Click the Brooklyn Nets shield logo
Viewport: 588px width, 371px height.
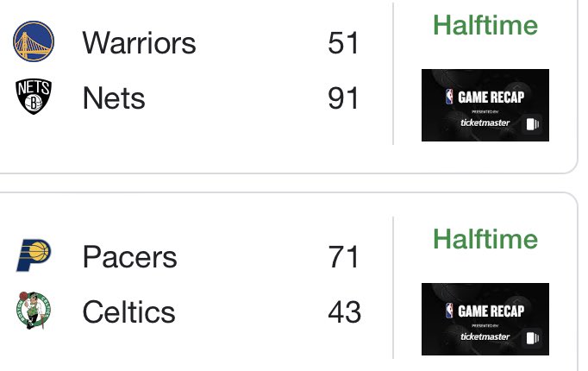(34, 97)
